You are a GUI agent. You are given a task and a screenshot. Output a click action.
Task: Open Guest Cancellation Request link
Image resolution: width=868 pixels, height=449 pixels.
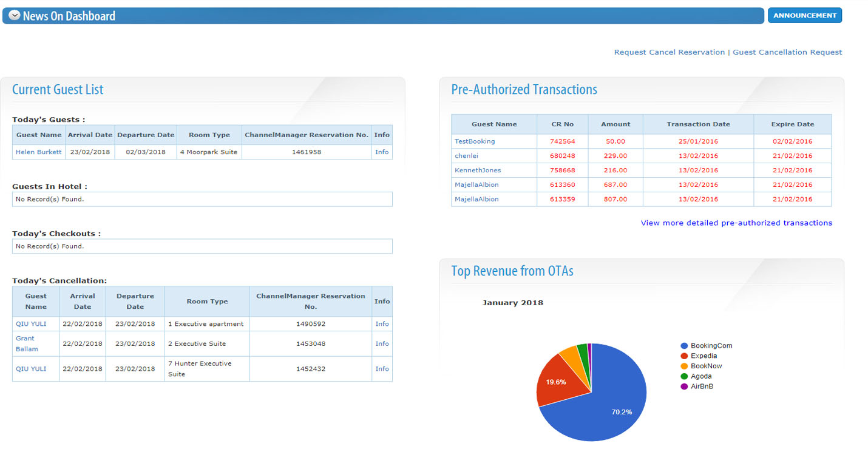point(787,52)
